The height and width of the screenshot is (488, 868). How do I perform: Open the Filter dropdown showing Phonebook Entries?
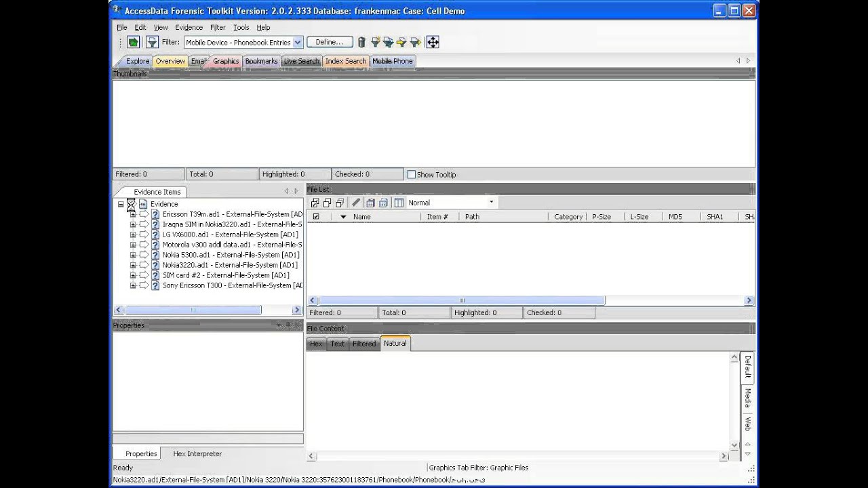click(298, 42)
